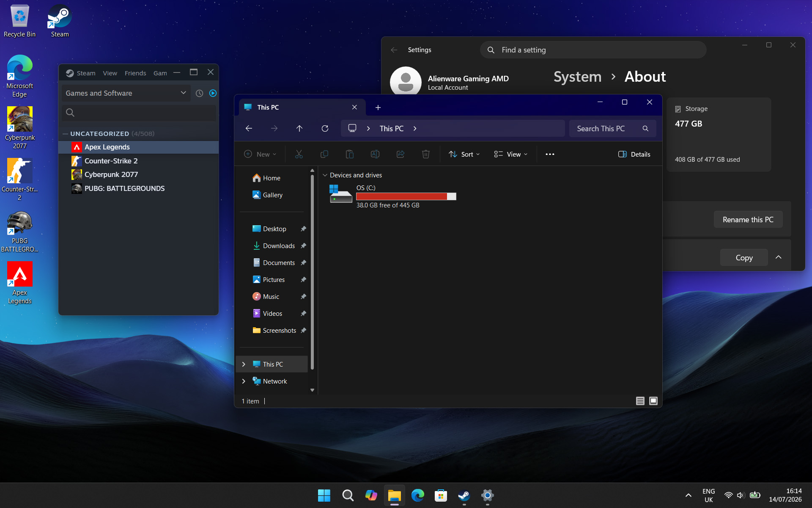The width and height of the screenshot is (812, 508).
Task: Open the Sort dropdown menu
Action: point(464,154)
